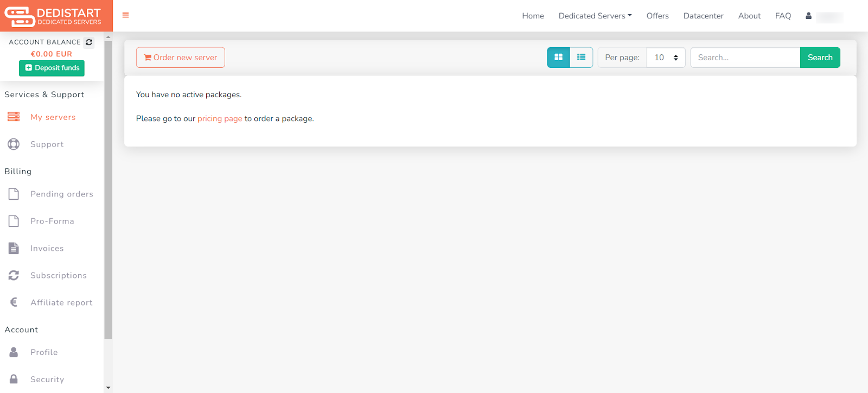
Task: Open Affiliate report in the sidebar
Action: point(61,303)
